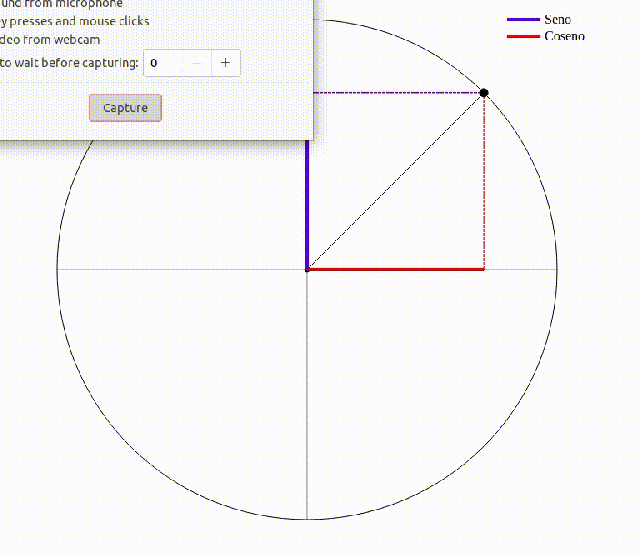
Task: Toggle the key presses and mouse clicks option
Action: (x=75, y=21)
